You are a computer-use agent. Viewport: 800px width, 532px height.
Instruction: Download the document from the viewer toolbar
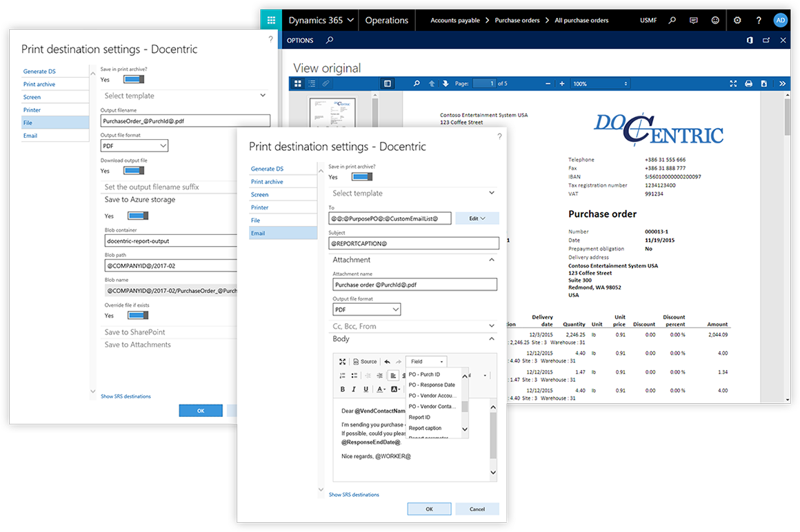763,83
